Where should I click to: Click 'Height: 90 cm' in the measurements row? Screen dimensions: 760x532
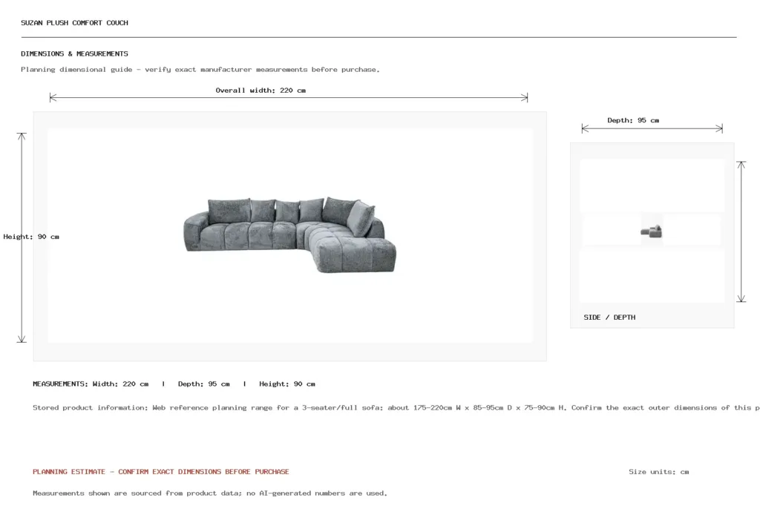pos(287,384)
